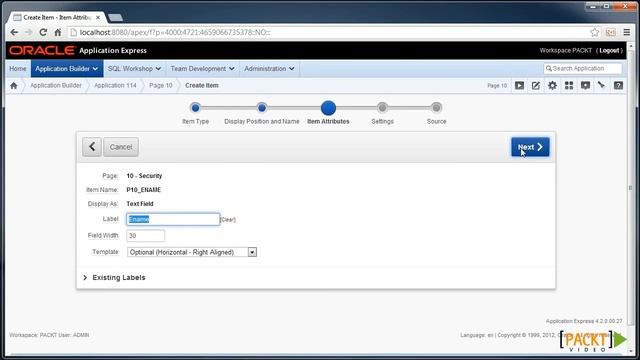Jump to Display Position and Name step
The height and width of the screenshot is (360, 640).
262,108
